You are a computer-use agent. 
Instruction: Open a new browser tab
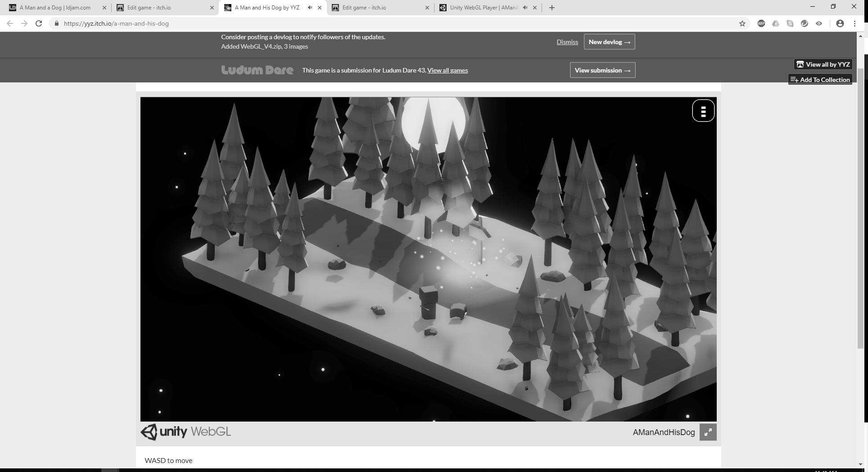552,8
